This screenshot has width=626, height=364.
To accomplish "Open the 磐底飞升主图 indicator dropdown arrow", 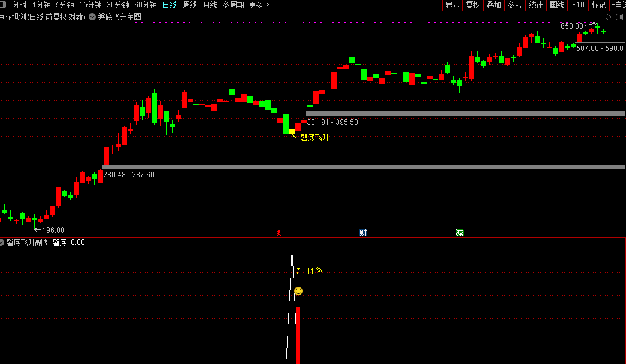I will pyautogui.click(x=92, y=17).
